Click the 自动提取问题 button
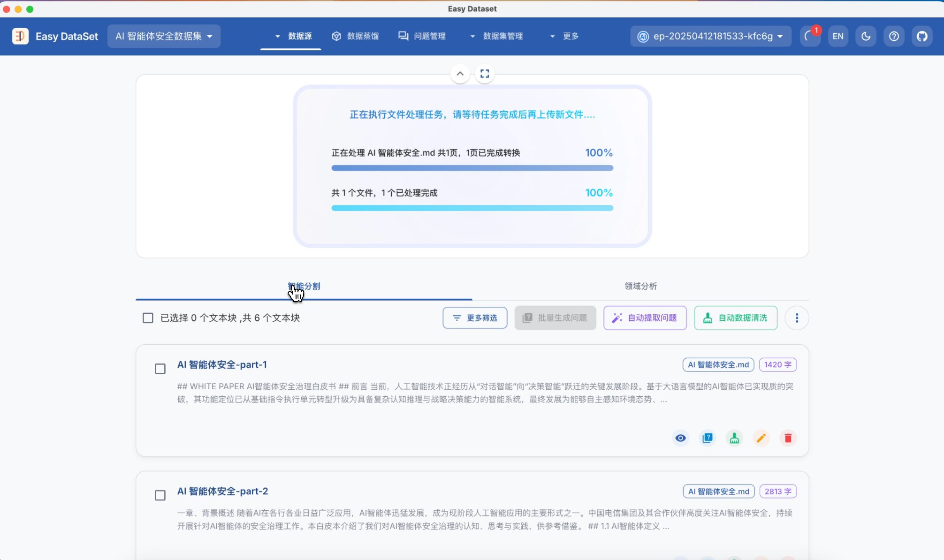The width and height of the screenshot is (944, 560). tap(645, 318)
